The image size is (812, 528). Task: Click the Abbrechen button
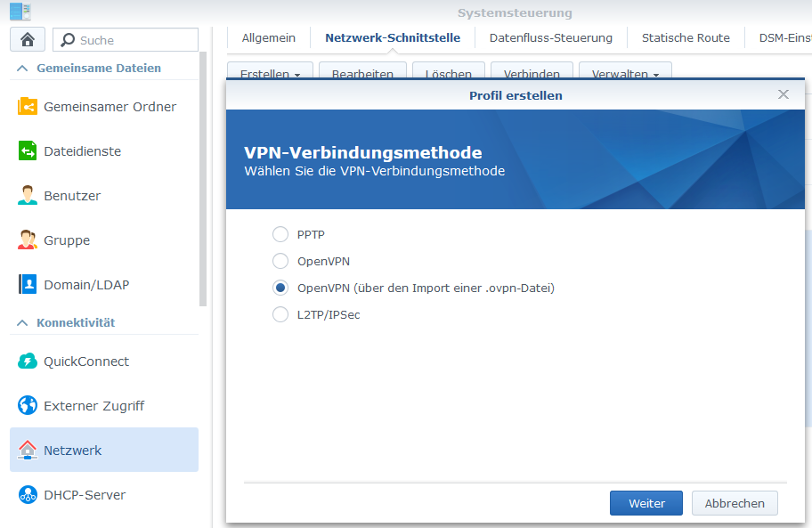click(734, 503)
